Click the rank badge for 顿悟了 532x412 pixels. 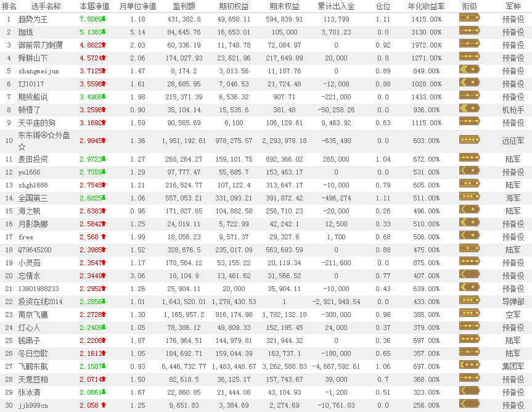coord(470,109)
